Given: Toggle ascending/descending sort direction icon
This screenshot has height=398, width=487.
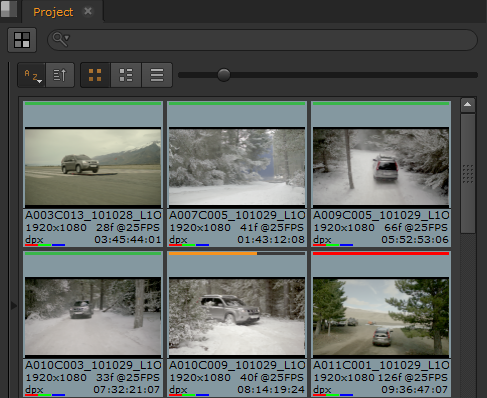Looking at the screenshot, I should pos(60,75).
